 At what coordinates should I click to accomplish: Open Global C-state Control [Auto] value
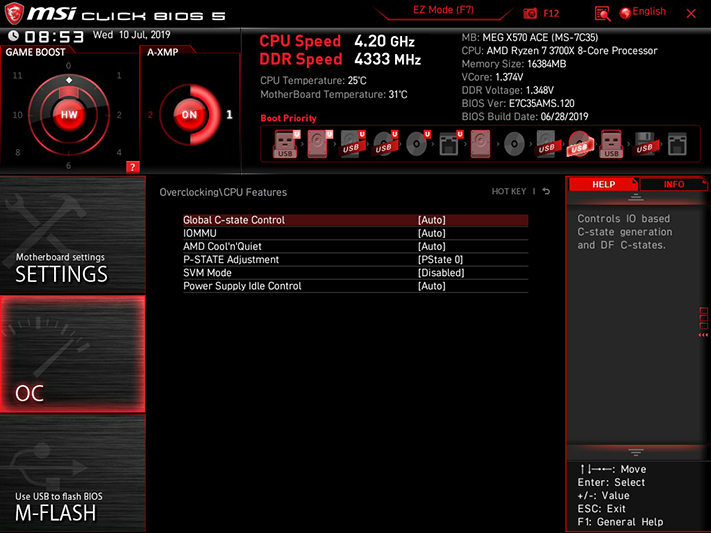click(x=432, y=220)
